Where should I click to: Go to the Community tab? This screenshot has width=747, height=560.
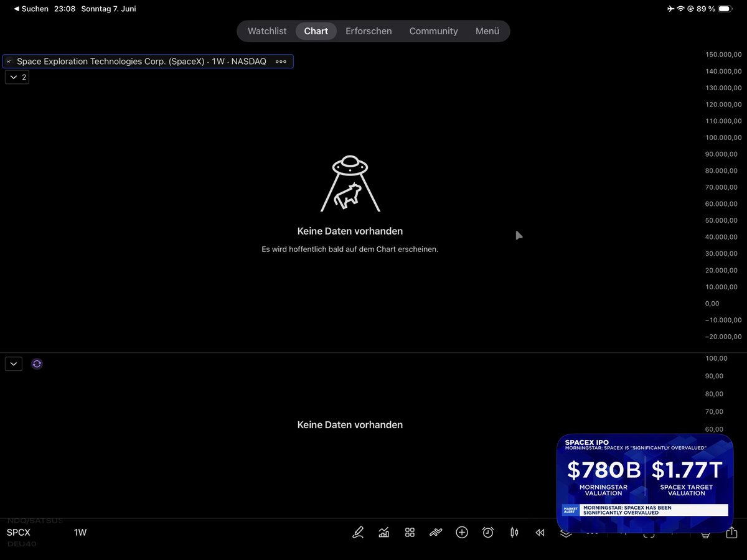433,31
